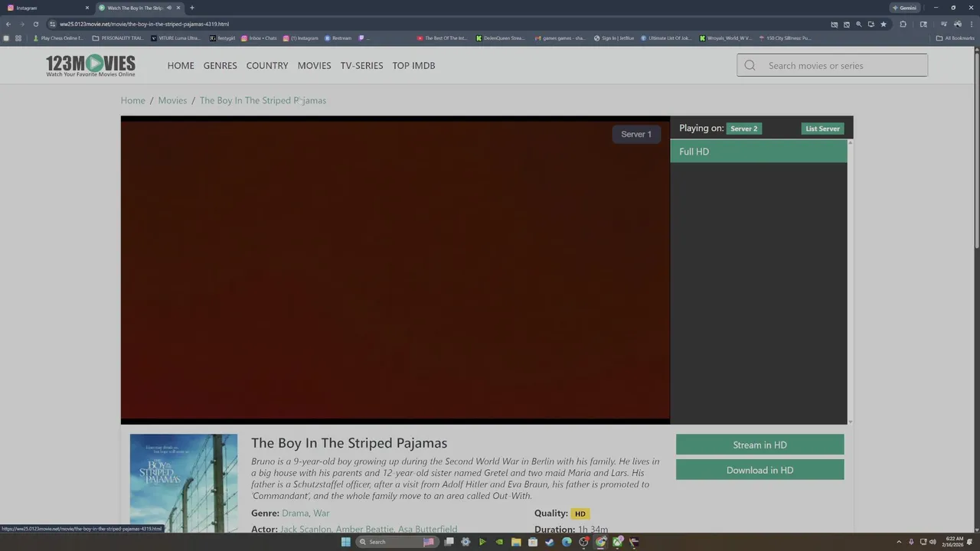
Task: Click the Asa Butterfield actor link
Action: (x=427, y=529)
